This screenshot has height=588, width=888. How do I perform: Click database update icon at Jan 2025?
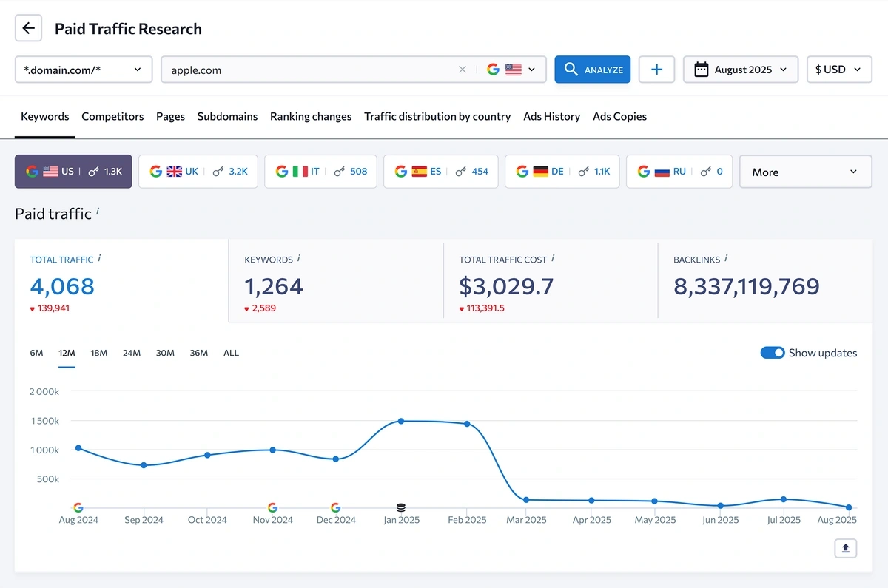401,507
